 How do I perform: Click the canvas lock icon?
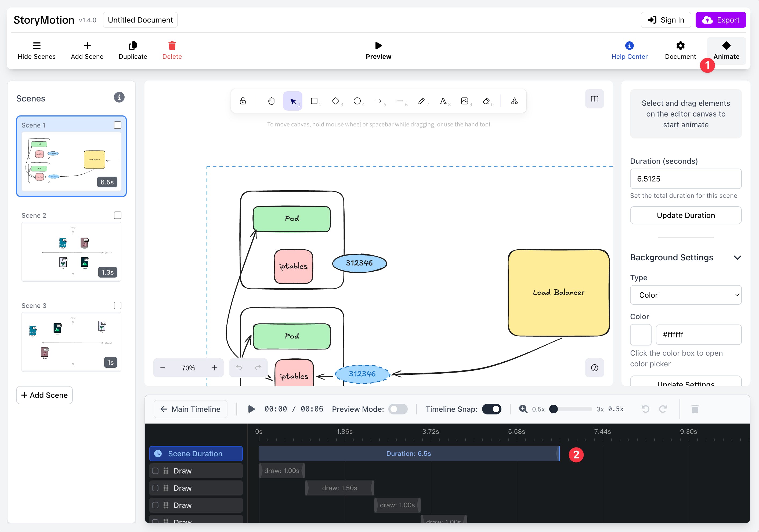pos(243,101)
